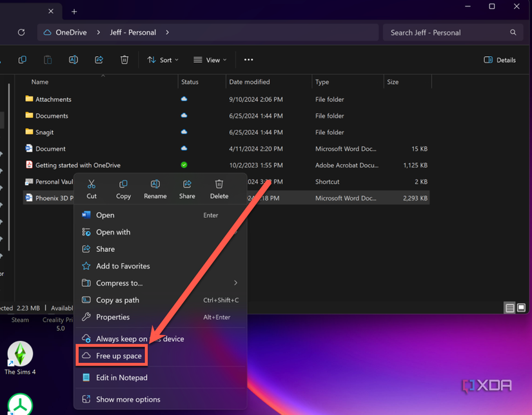Click the OneDrive breadcrumb in address bar

click(71, 32)
